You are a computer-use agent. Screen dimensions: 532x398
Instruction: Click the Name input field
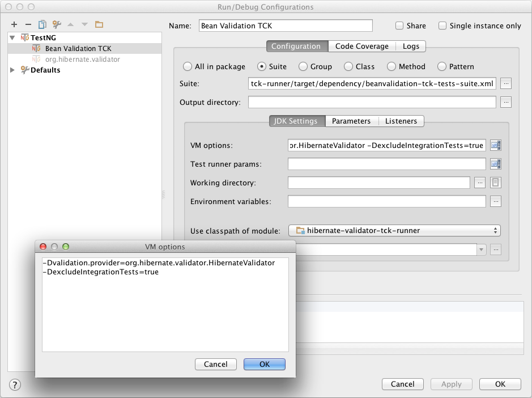click(x=286, y=26)
